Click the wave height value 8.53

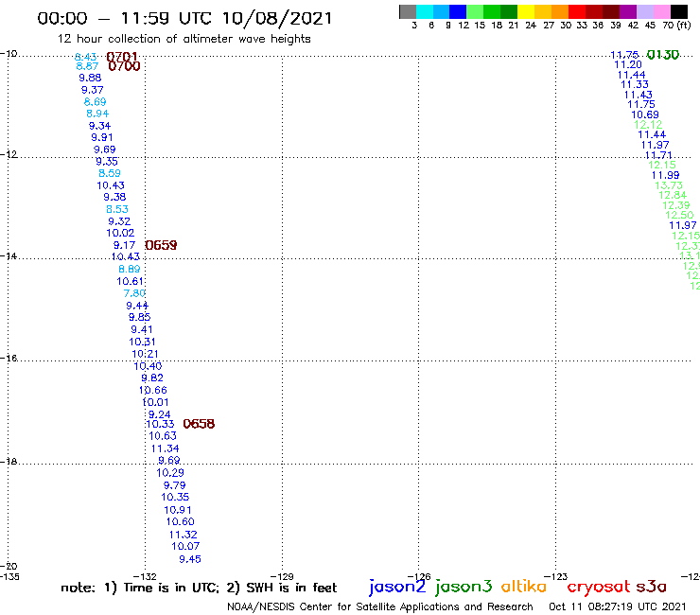117,209
